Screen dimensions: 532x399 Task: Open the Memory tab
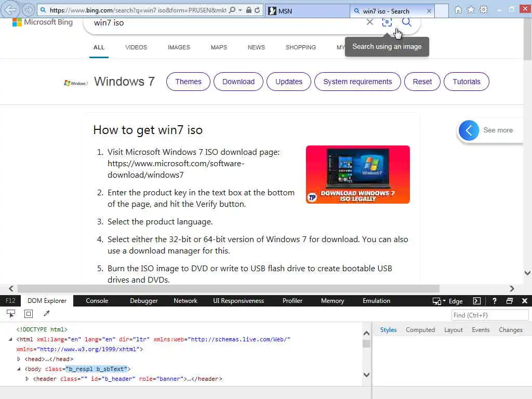[x=332, y=301]
